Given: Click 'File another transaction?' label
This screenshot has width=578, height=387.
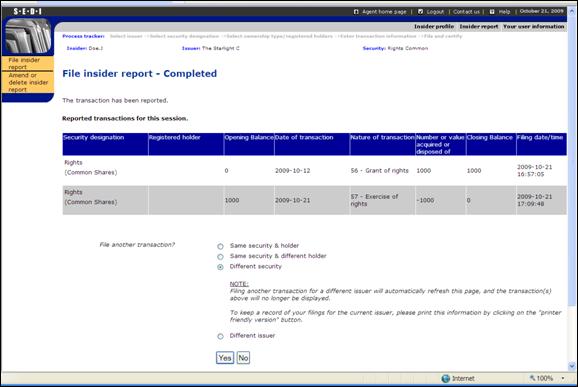Looking at the screenshot, I should click(137, 245).
